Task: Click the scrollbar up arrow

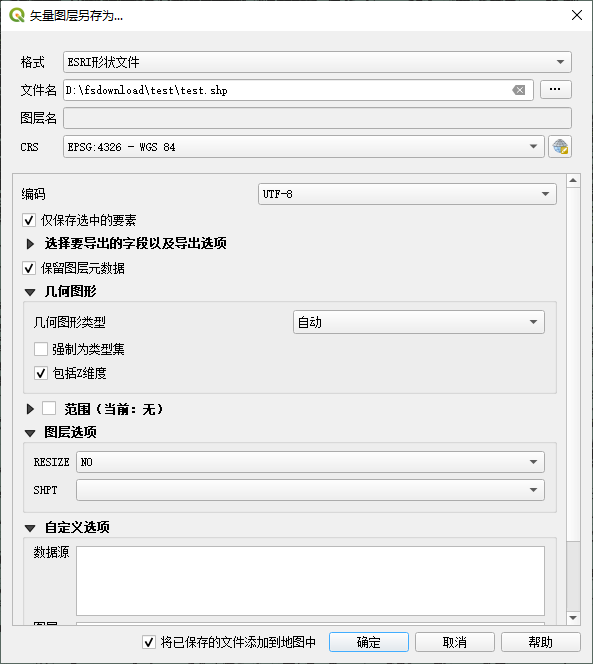Action: (x=573, y=181)
